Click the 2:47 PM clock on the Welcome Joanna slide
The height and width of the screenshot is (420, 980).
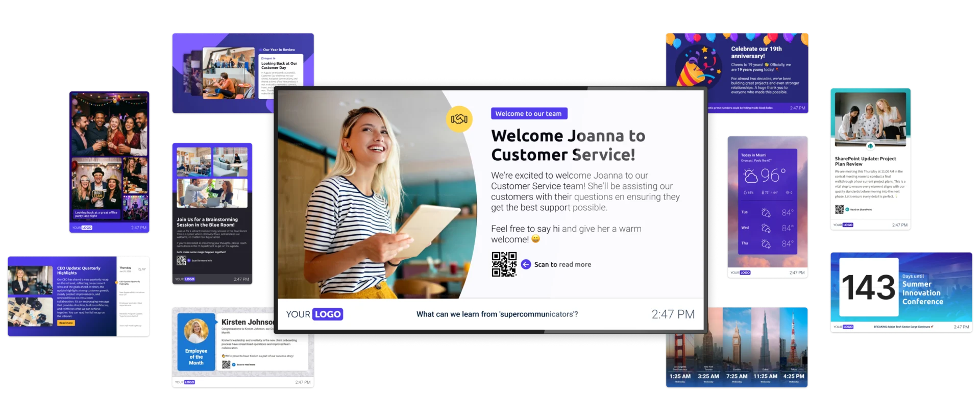[673, 314]
